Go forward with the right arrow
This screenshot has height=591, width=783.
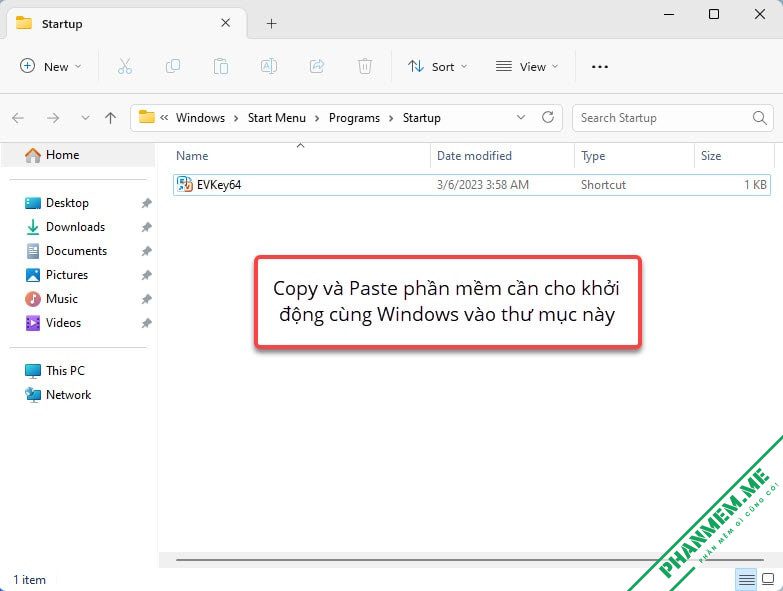52,118
